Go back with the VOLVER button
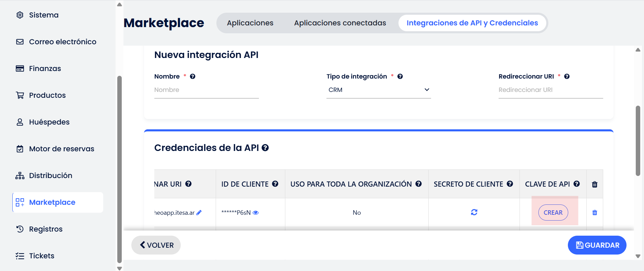644x271 pixels. tap(156, 245)
